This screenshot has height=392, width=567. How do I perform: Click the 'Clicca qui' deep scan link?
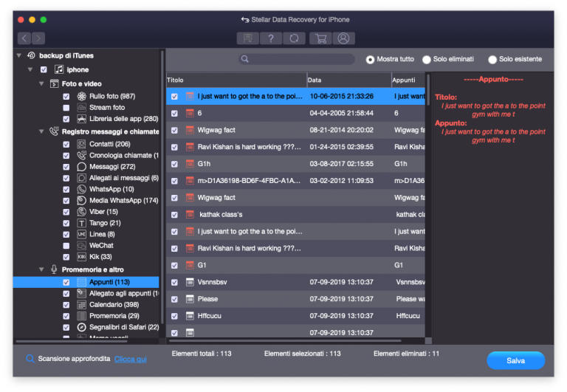pyautogui.click(x=130, y=360)
